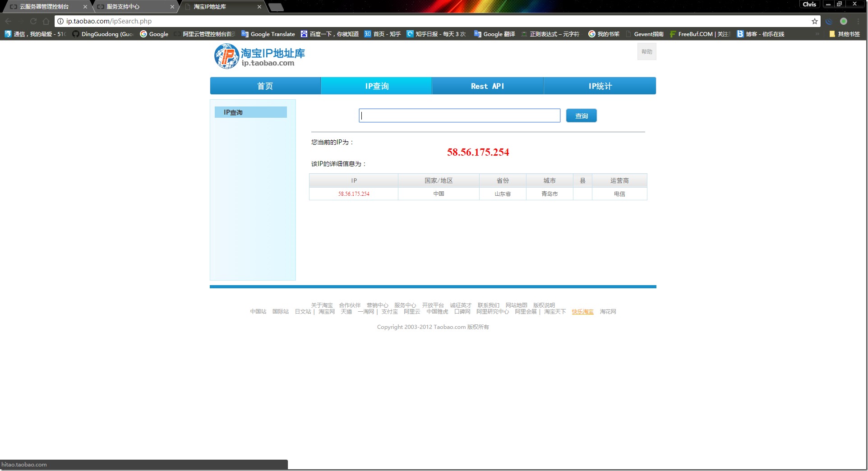This screenshot has height=471, width=868.
Task: Click the IP address search input field
Action: click(x=460, y=115)
